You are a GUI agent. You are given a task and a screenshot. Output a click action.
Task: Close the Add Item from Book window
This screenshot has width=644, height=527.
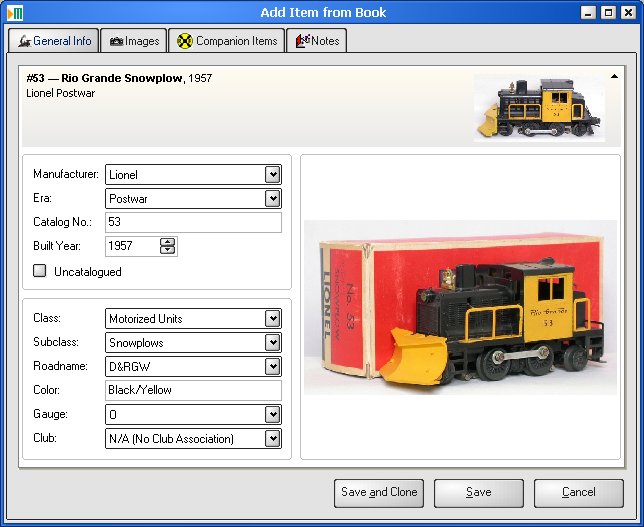point(628,13)
